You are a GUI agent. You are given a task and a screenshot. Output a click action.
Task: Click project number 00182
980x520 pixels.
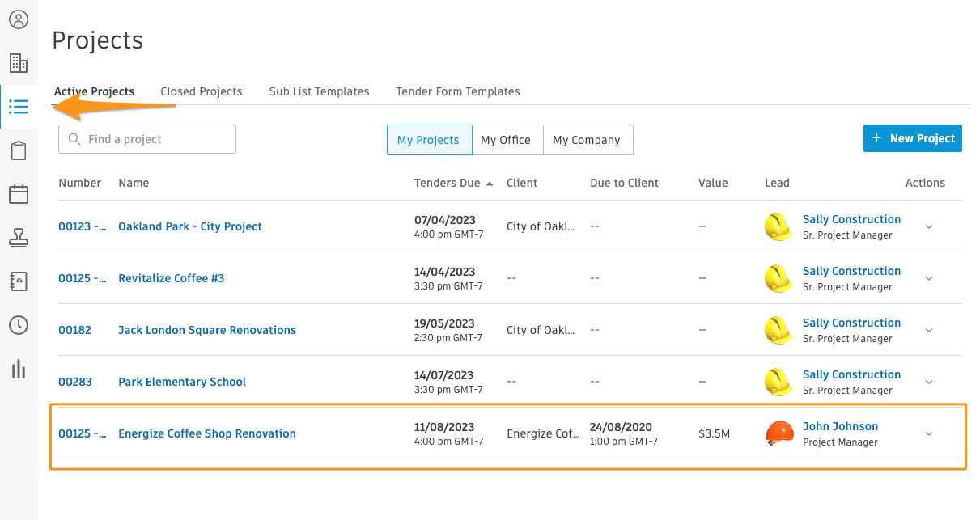click(74, 330)
